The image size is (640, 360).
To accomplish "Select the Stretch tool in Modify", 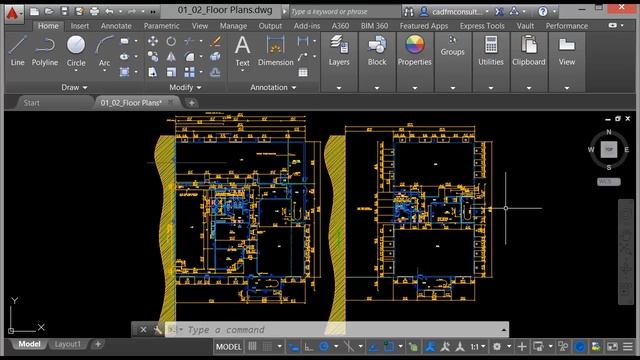I will click(153, 72).
